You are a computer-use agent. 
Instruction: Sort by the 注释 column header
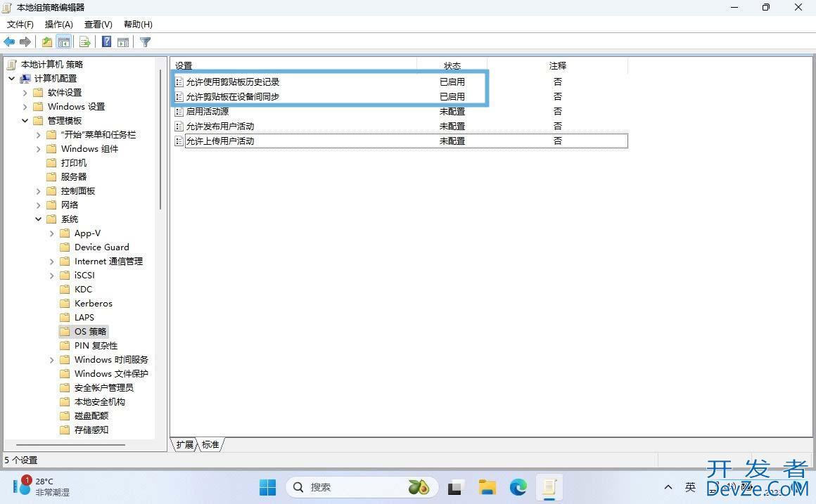tap(557, 65)
